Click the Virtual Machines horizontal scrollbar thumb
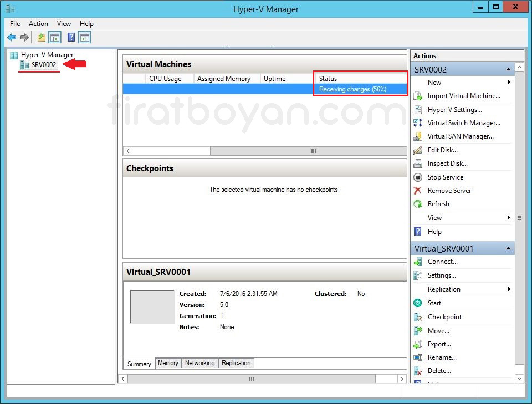 click(x=309, y=151)
